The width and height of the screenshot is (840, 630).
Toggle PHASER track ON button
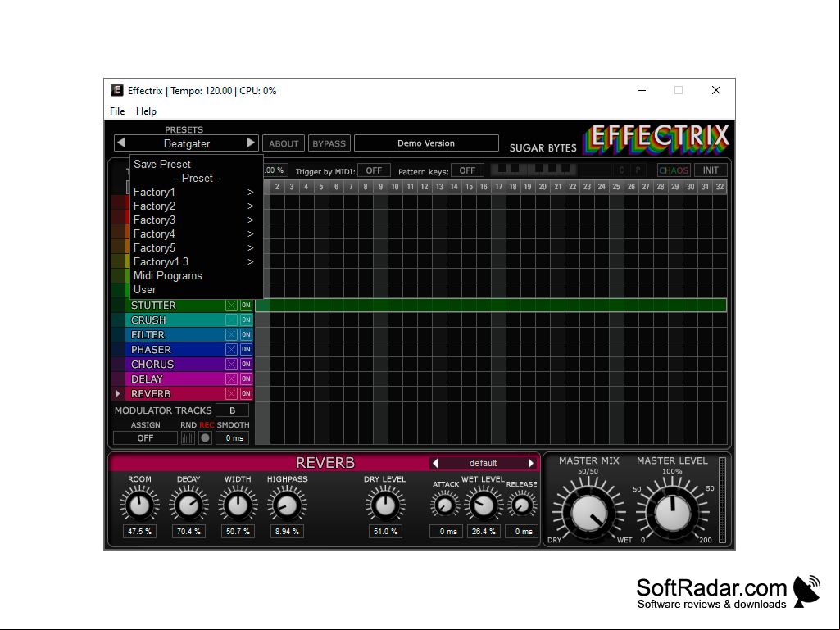(246, 349)
